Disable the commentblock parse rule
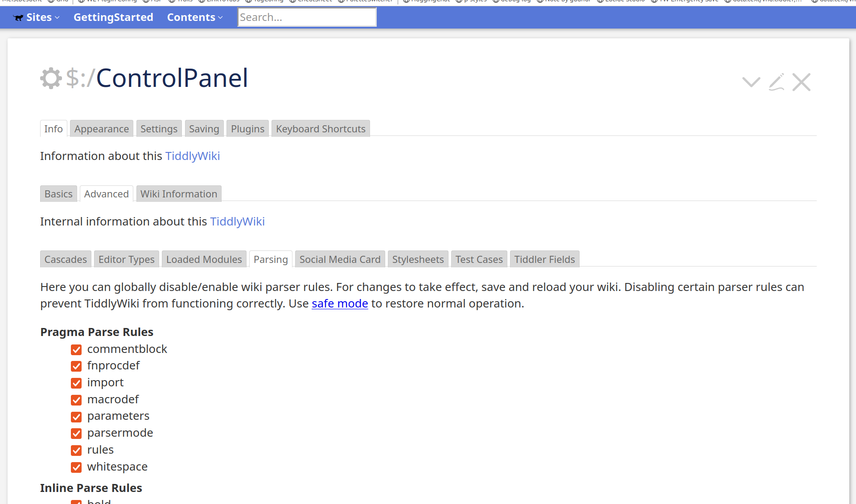Viewport: 856px width, 504px height. [x=76, y=350]
